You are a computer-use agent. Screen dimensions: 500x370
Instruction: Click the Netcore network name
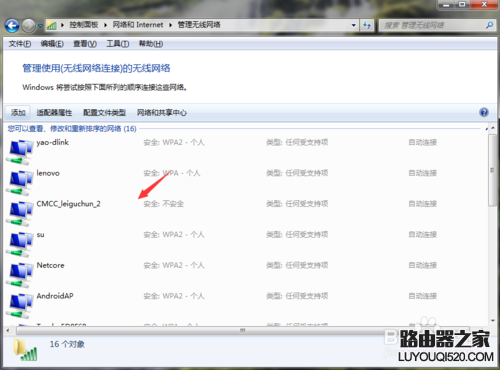coord(50,265)
